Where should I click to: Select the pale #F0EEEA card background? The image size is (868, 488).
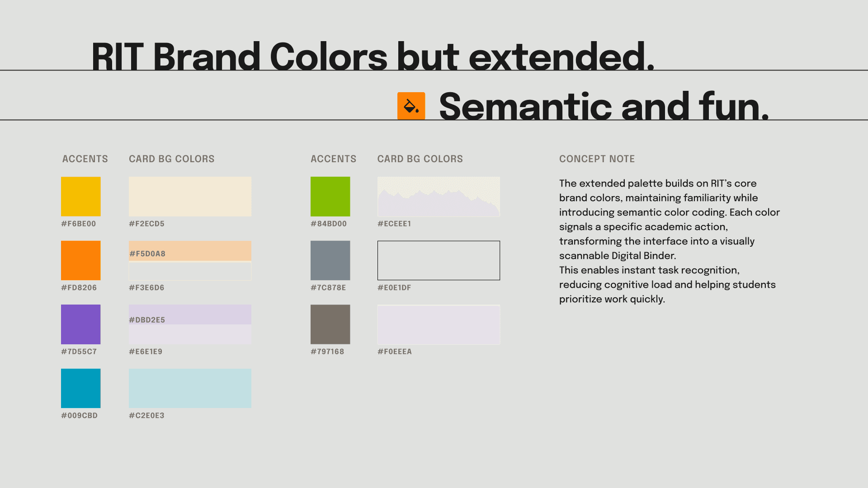click(x=439, y=324)
